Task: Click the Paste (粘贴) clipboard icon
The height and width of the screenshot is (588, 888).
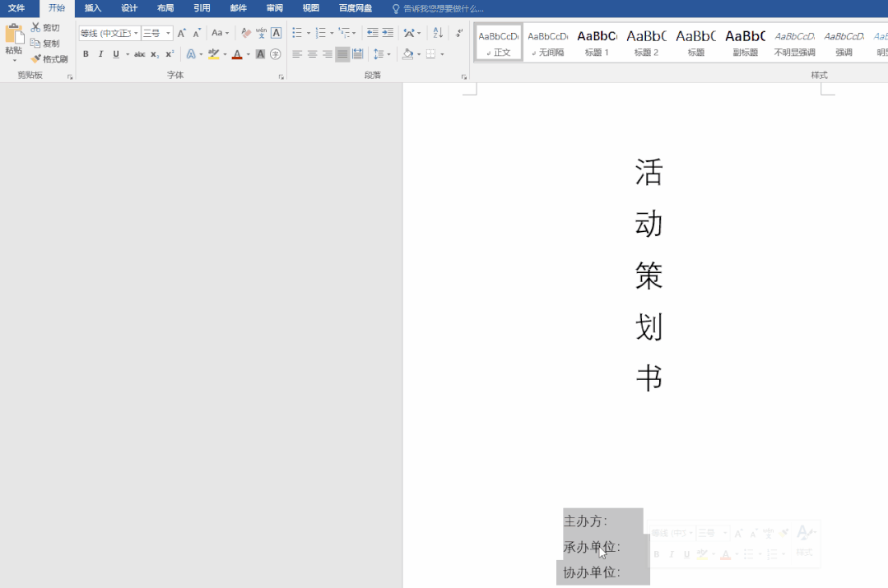Action: 14,34
